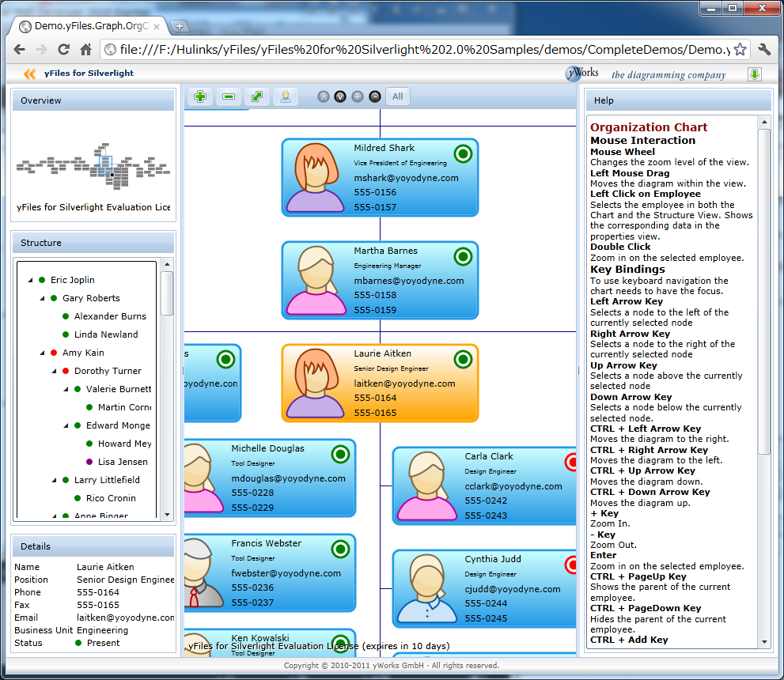Image resolution: width=784 pixels, height=680 pixels.
Task: Select Martin Corn in Structure tree
Action: 124,407
